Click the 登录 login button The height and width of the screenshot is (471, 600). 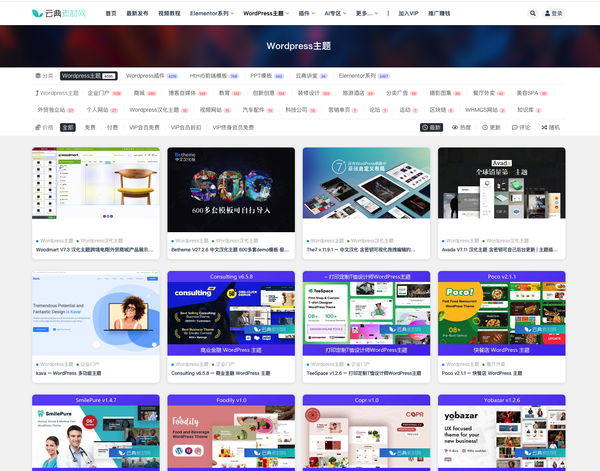tap(554, 13)
